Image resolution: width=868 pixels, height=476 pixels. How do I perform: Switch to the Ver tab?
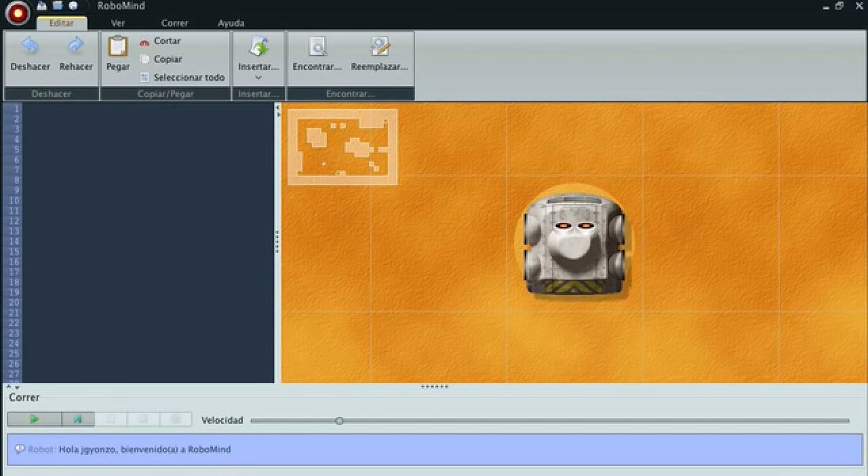tap(118, 23)
